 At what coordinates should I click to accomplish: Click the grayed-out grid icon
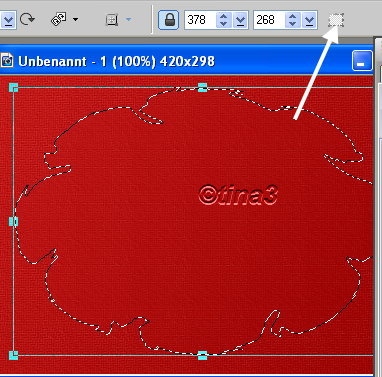tap(112, 20)
